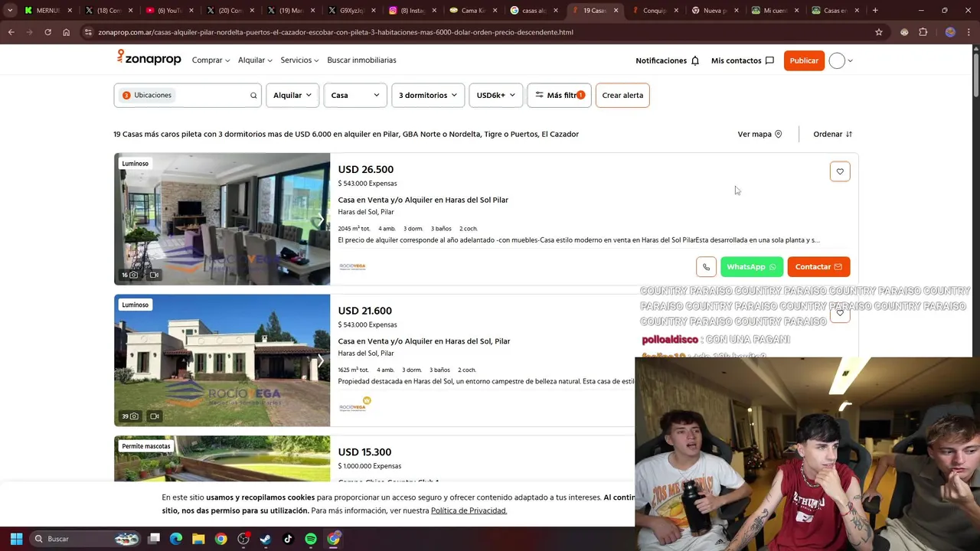Open Chrome extensions puzzle icon
The height and width of the screenshot is (551, 980).
click(923, 32)
